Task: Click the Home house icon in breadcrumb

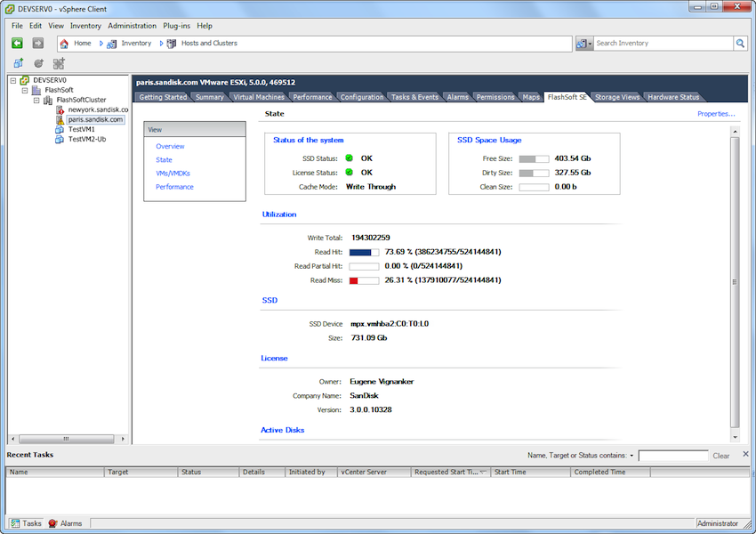Action: click(x=64, y=44)
